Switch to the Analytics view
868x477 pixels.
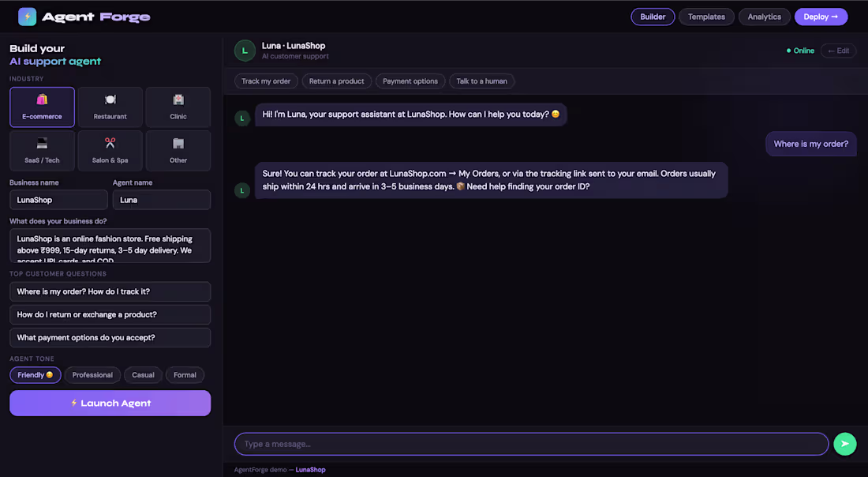(764, 16)
